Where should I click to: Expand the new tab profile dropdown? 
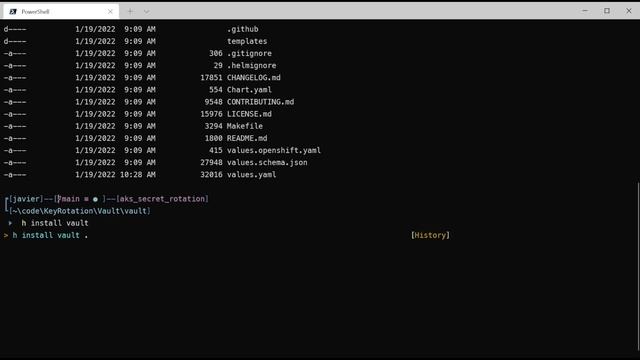click(x=147, y=11)
